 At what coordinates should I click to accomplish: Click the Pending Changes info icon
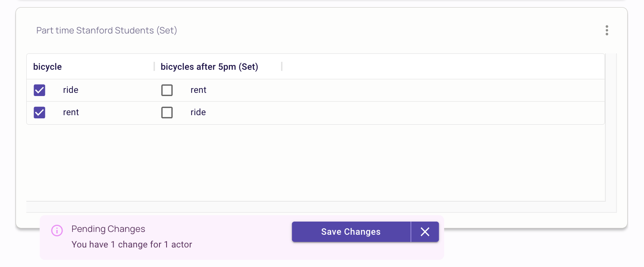[x=57, y=230]
